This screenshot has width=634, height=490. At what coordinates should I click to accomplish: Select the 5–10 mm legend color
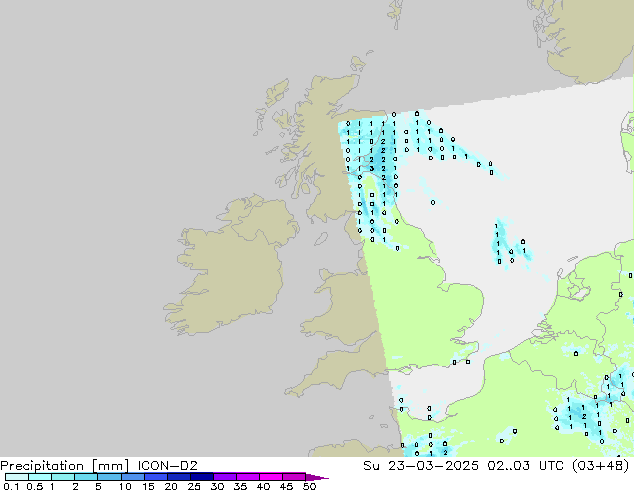pos(109,477)
